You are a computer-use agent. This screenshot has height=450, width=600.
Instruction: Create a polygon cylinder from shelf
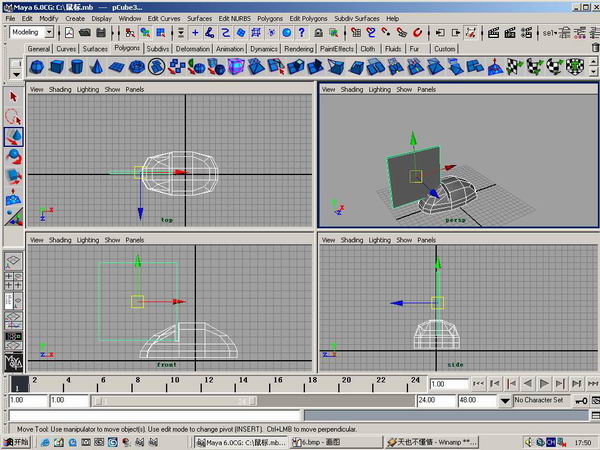[77, 67]
